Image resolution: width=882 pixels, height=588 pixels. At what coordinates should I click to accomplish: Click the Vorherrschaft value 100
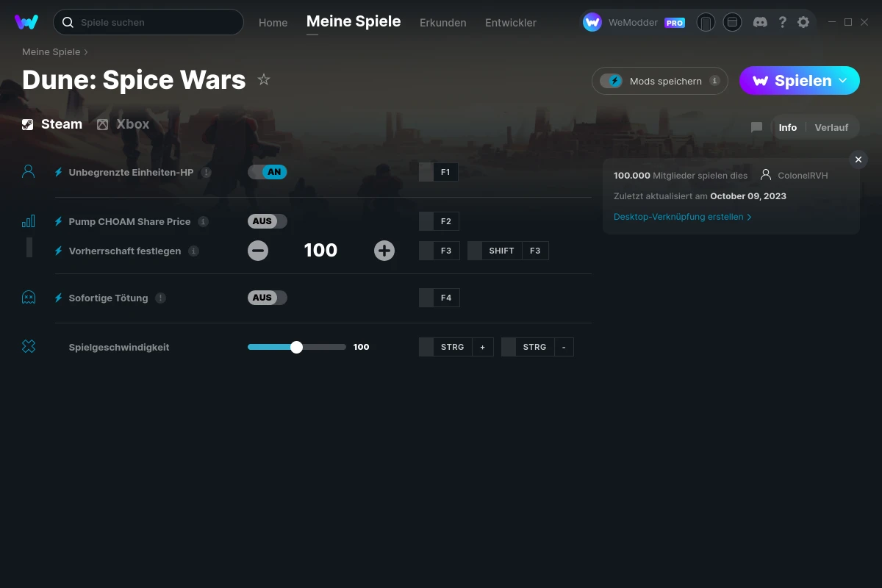(x=321, y=251)
